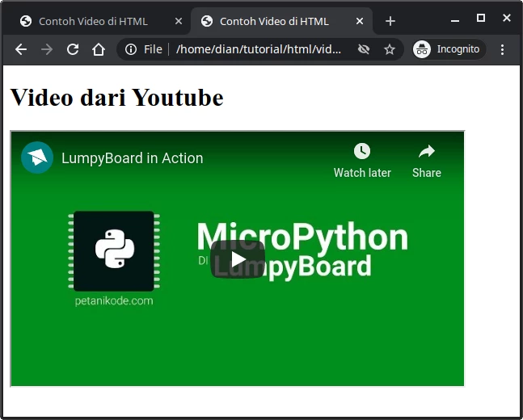Viewport: 523px width, 420px height.
Task: Reload the page with refresh icon
Action: (x=73, y=49)
